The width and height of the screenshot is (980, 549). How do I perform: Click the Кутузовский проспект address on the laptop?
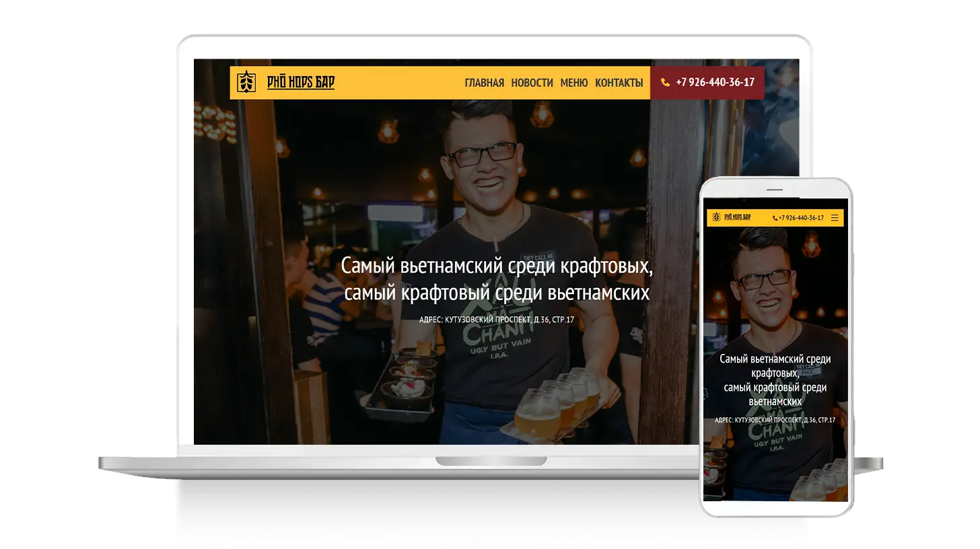pyautogui.click(x=497, y=320)
